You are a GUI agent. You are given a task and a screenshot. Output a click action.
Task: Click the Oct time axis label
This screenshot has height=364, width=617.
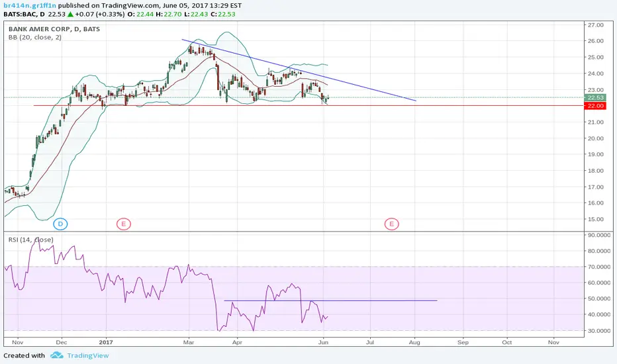[x=507, y=342]
